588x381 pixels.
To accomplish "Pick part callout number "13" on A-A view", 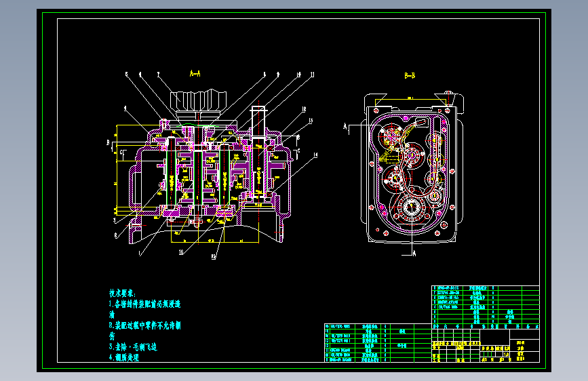I will 311,121.
